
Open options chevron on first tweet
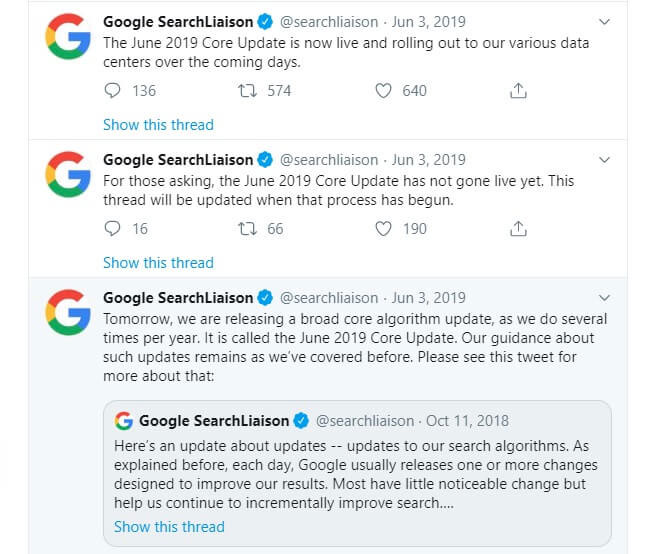[604, 22]
